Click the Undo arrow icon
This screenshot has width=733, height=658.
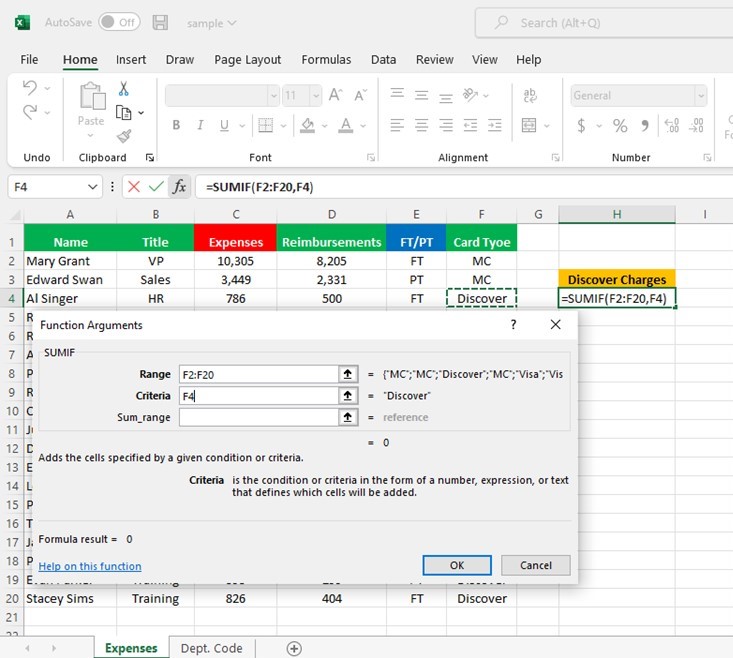30,87
